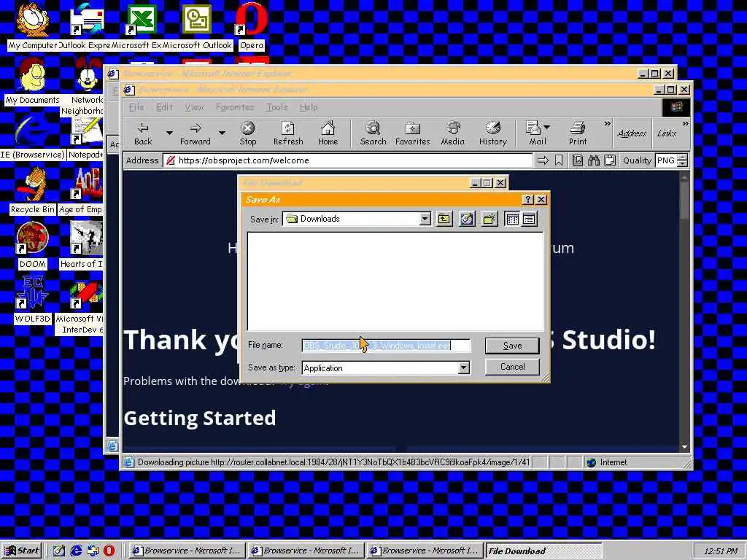
Task: Click the Print toolbar icon
Action: [578, 133]
